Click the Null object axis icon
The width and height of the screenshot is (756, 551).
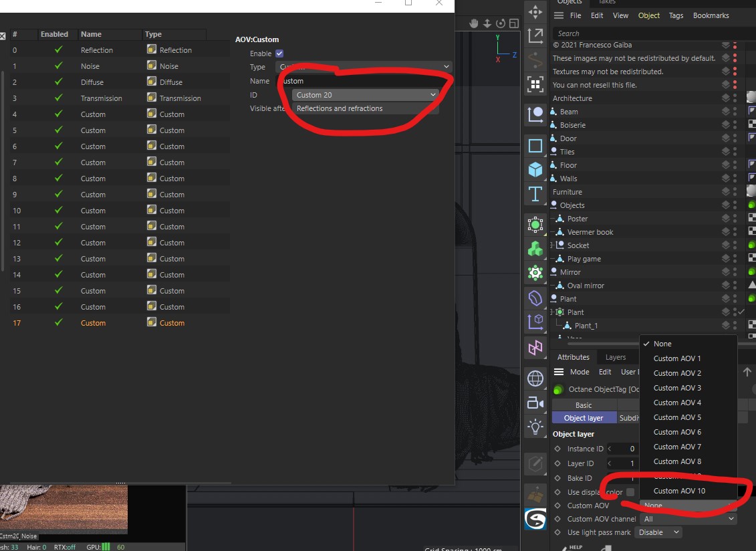[x=535, y=114]
